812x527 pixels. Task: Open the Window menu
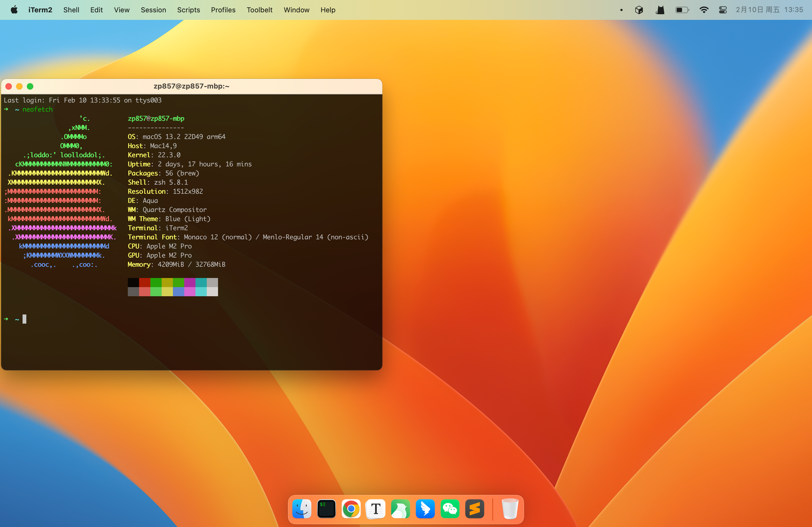tap(296, 10)
